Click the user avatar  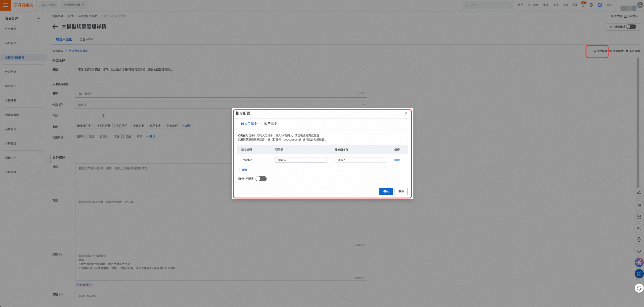pyautogui.click(x=640, y=5)
